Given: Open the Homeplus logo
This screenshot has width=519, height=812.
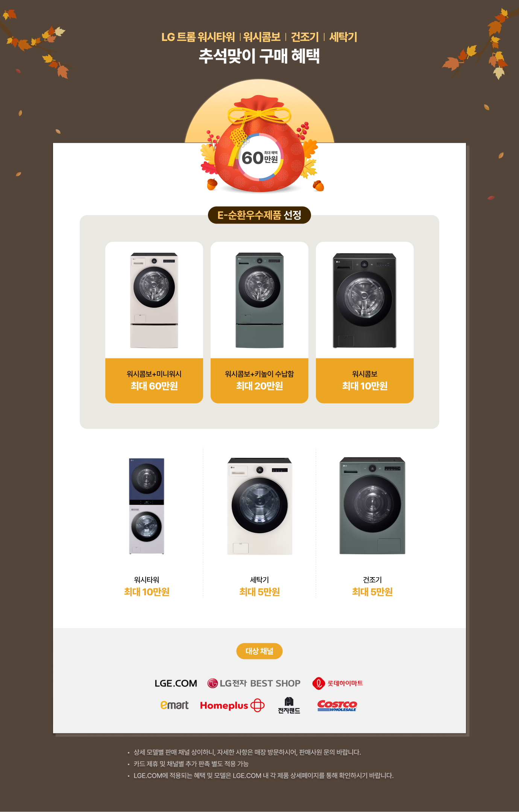Looking at the screenshot, I should [232, 705].
